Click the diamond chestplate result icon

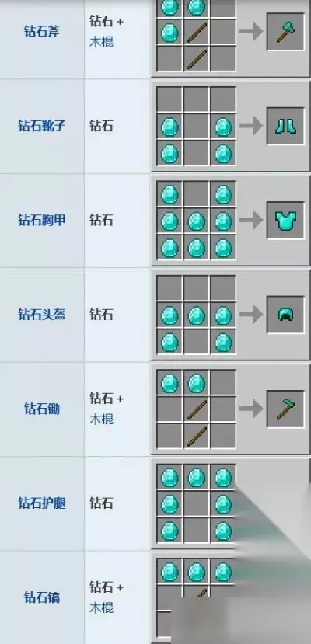click(x=285, y=220)
